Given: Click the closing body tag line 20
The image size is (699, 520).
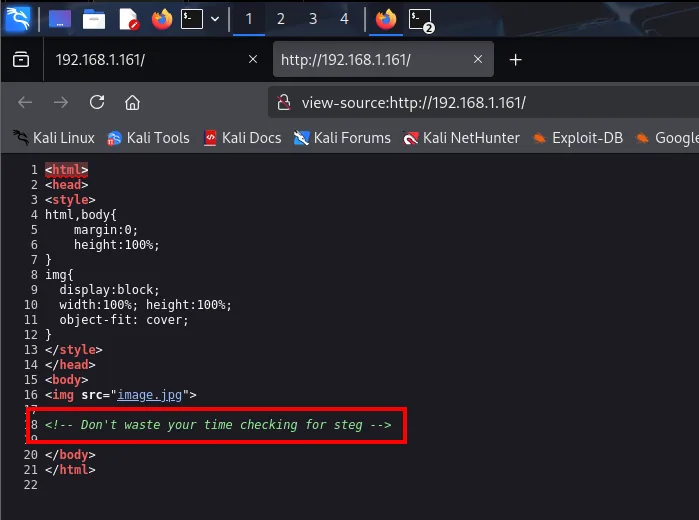Looking at the screenshot, I should (x=70, y=455).
